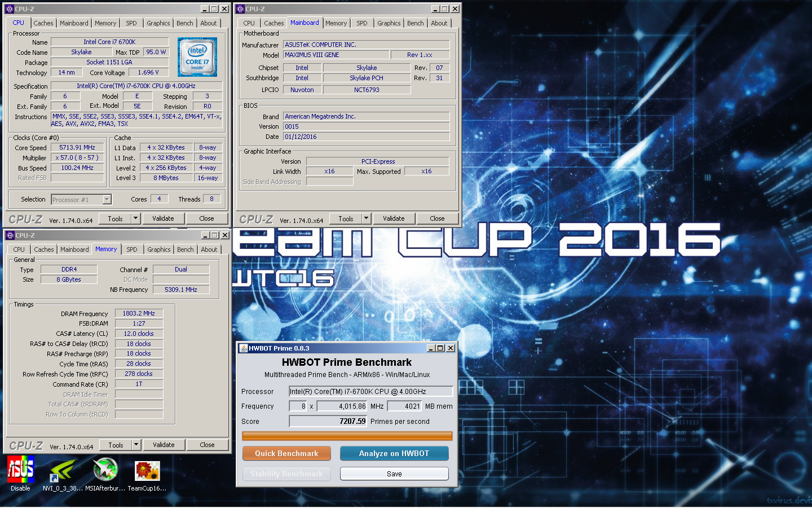Click the 4021 MB mem field
This screenshot has height=508, width=812.
coord(404,406)
